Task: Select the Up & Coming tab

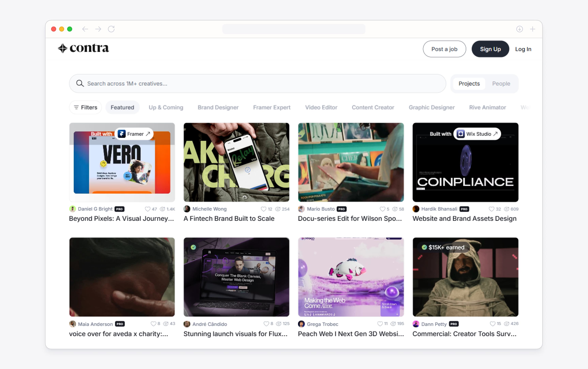Action: pos(166,107)
